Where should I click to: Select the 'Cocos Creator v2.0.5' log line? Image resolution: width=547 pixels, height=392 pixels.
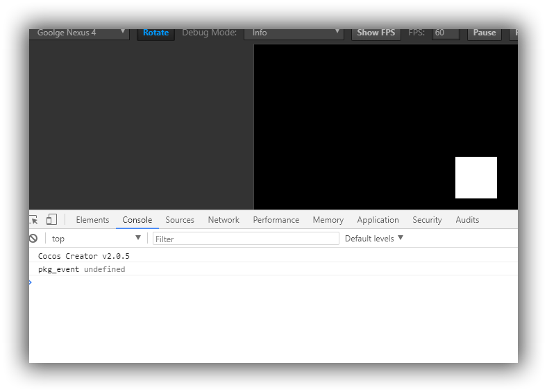click(273, 255)
